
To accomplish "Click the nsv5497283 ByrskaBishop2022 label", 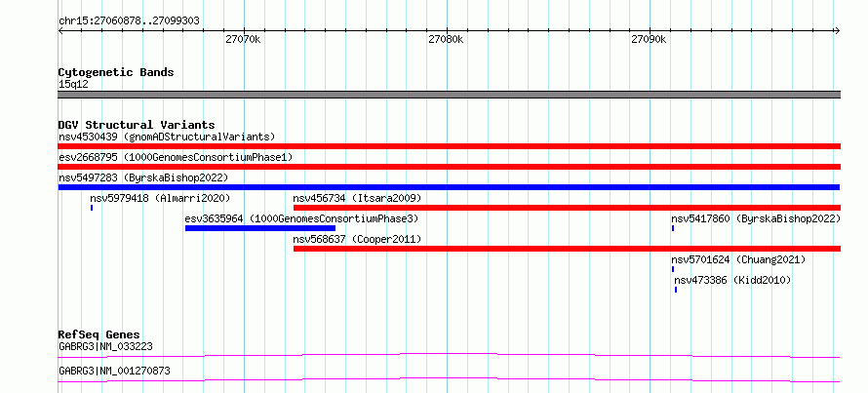I will (x=143, y=177).
